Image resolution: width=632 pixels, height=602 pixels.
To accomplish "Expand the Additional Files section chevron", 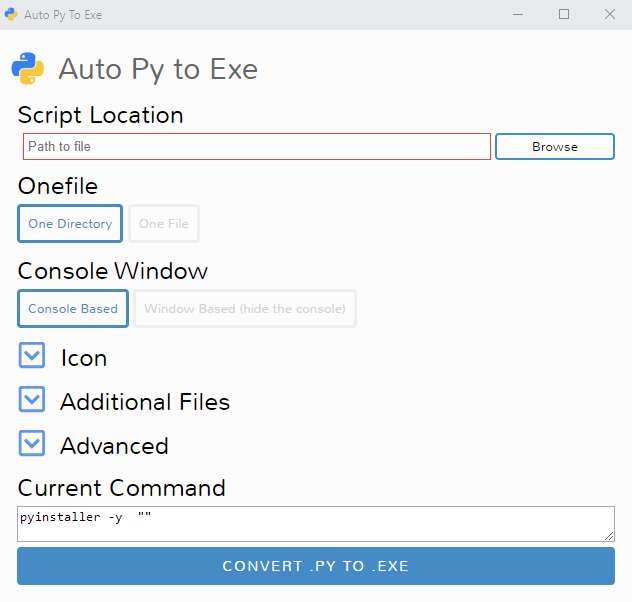I will coord(32,399).
